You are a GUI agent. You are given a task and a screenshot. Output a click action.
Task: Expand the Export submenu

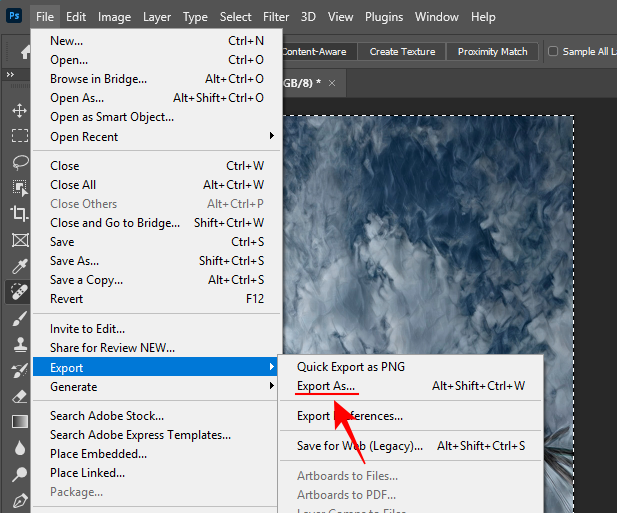coord(155,367)
